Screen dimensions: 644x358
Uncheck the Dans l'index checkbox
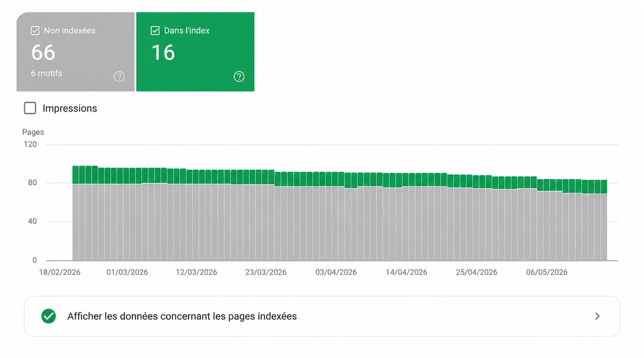coord(155,31)
